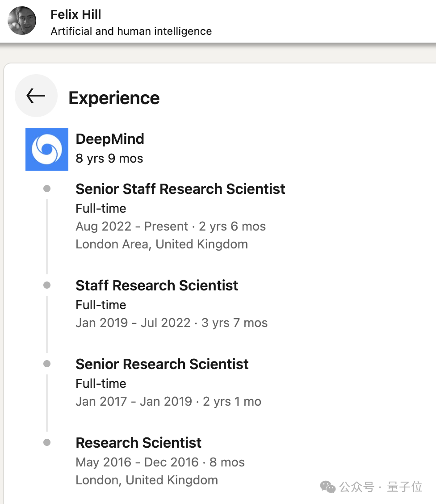Image resolution: width=436 pixels, height=504 pixels.
Task: Click the WeChat icon in the watermark
Action: tap(328, 487)
